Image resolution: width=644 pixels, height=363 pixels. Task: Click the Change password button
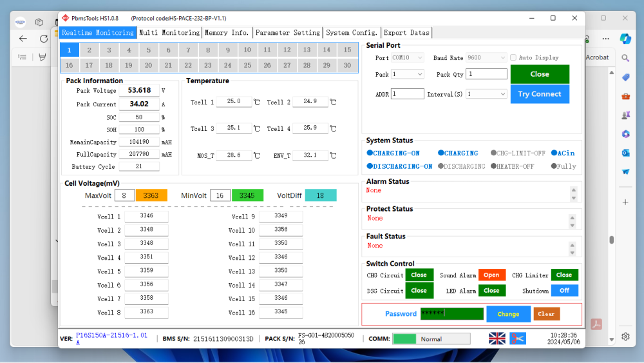click(508, 314)
